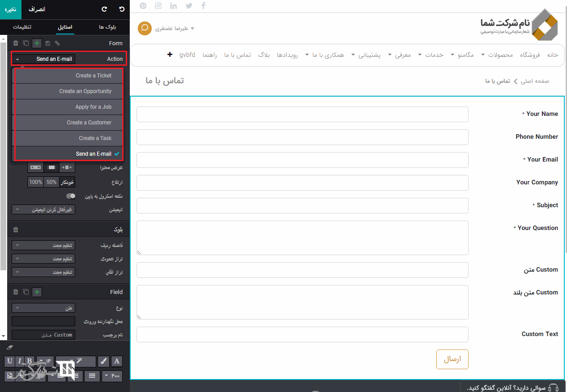Switch to the استایل tab
Screen dimensions: 567x392
[65, 27]
